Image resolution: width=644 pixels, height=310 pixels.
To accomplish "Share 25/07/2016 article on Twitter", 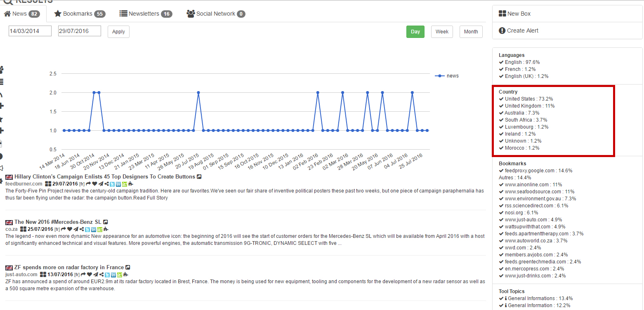I will coord(87,230).
